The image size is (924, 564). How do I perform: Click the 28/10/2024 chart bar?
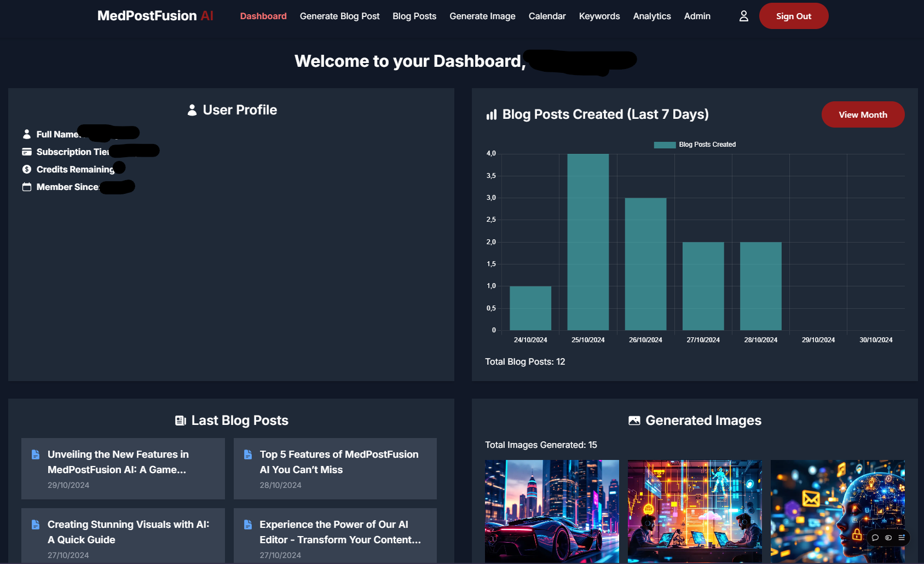761,286
